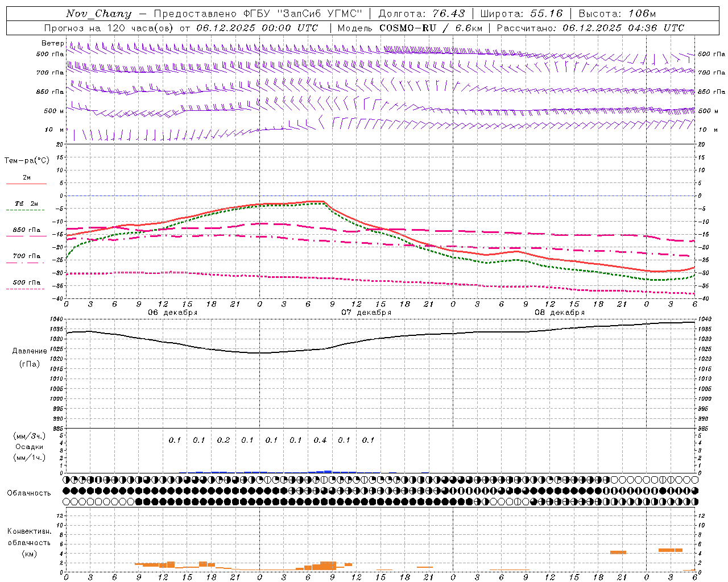Image resolution: width=728 pixels, height=582 pixels.
Task: Select the Облачность cloud cover label
Action: 29,493
